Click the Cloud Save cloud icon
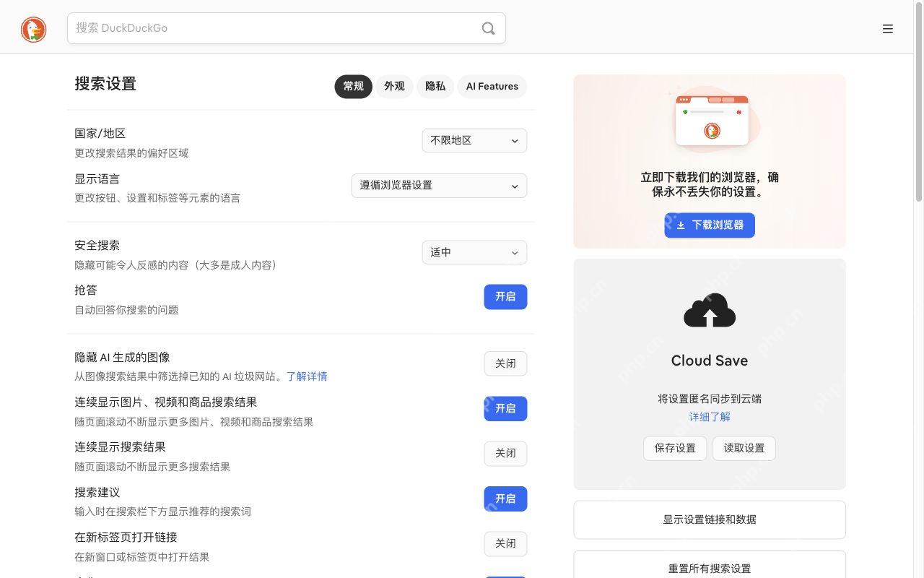 [710, 310]
